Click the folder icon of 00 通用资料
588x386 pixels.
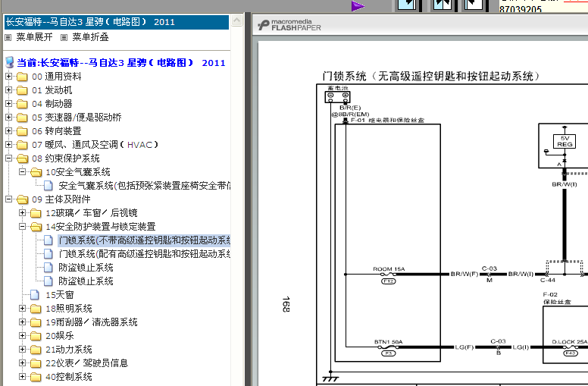click(x=22, y=77)
